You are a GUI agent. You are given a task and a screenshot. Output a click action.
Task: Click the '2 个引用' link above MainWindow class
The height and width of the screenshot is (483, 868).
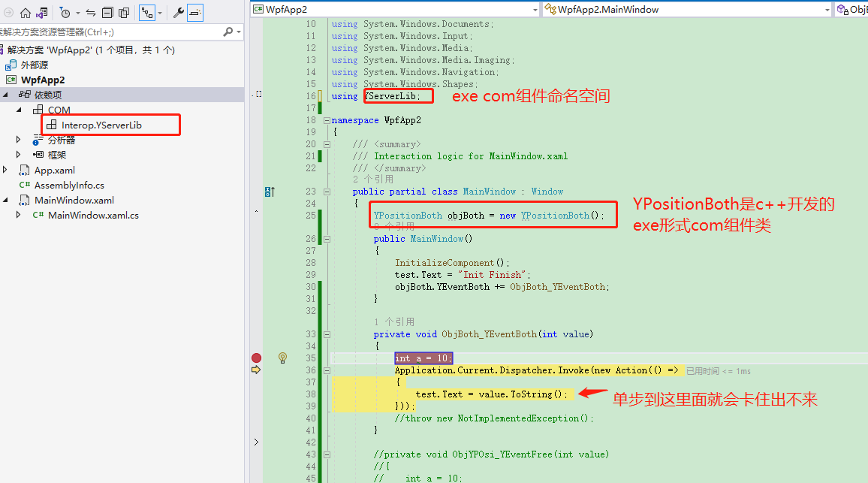coord(372,180)
